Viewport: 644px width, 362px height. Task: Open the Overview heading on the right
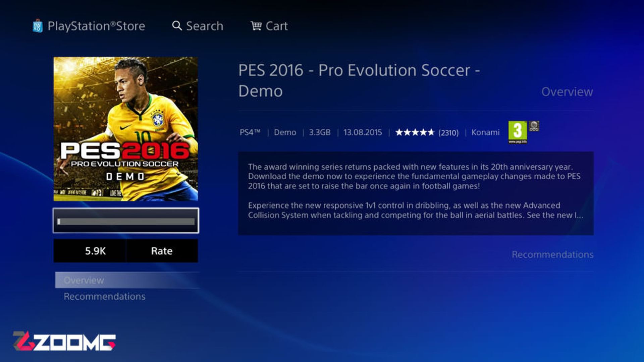[567, 92]
